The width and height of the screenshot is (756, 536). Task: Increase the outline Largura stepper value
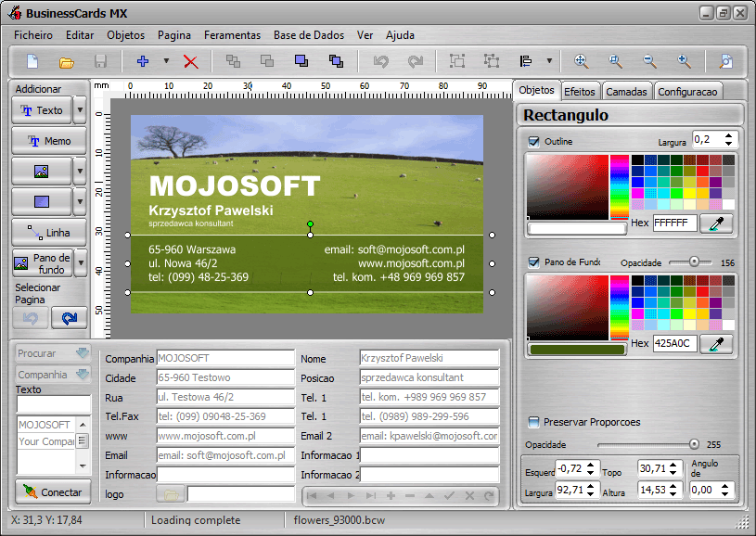tap(728, 136)
